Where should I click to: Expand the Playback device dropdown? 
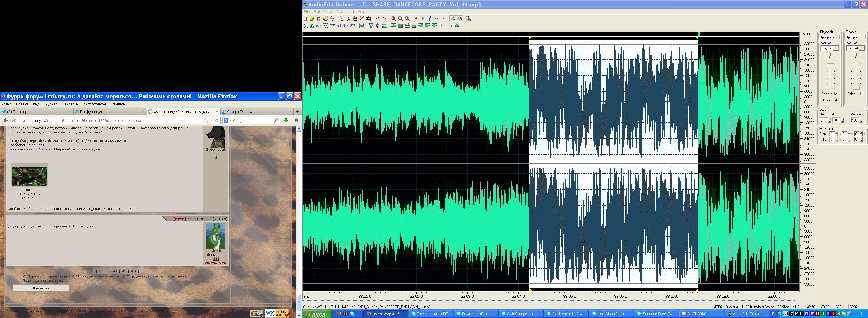837,37
